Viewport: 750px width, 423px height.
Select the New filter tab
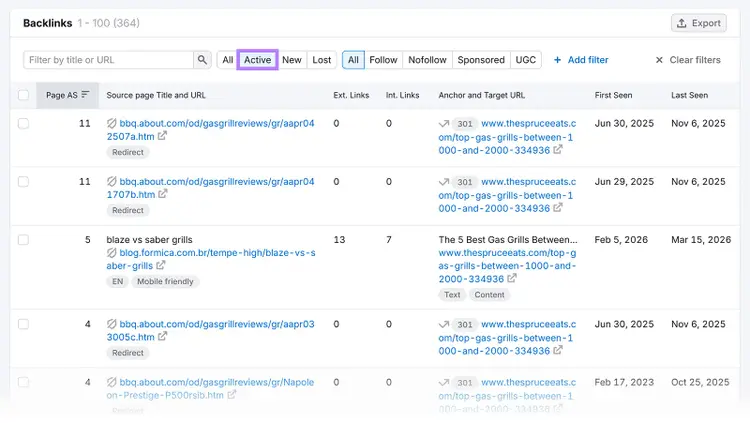[292, 60]
